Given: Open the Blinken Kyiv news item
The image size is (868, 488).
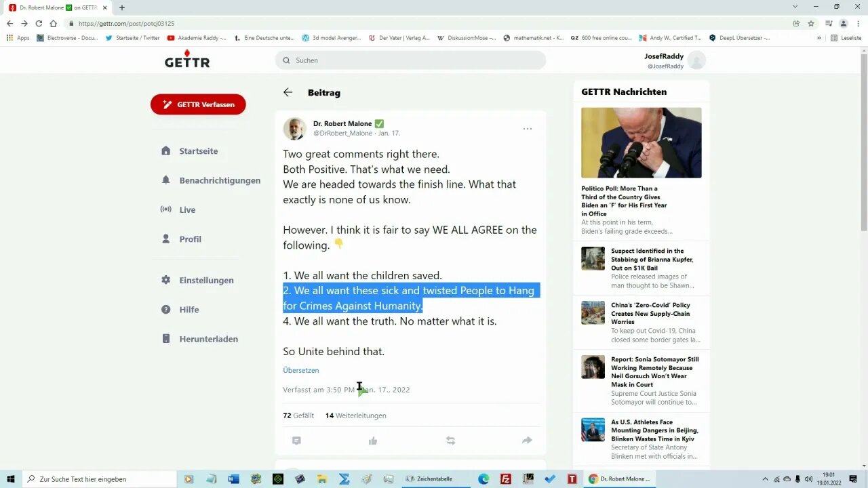Looking at the screenshot, I should tap(654, 430).
